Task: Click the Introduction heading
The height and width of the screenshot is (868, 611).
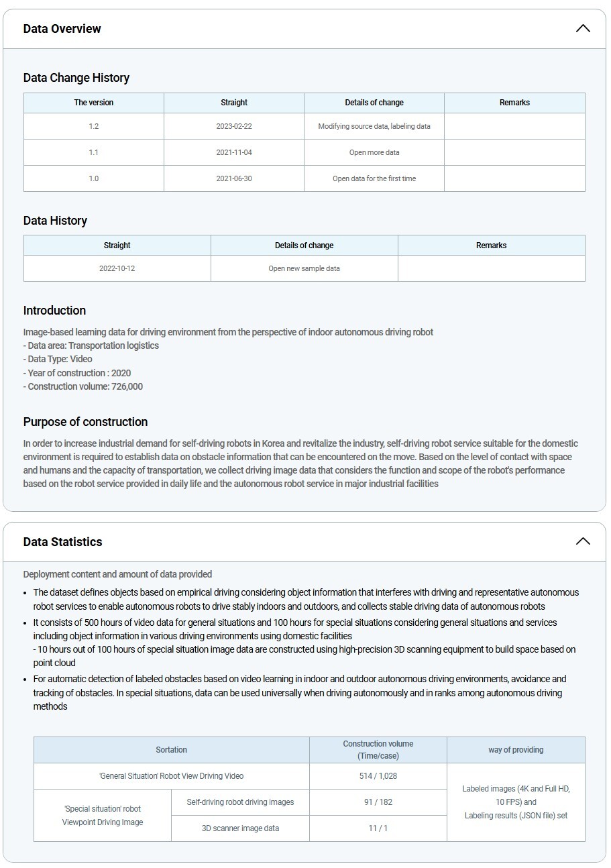Action: click(x=54, y=311)
